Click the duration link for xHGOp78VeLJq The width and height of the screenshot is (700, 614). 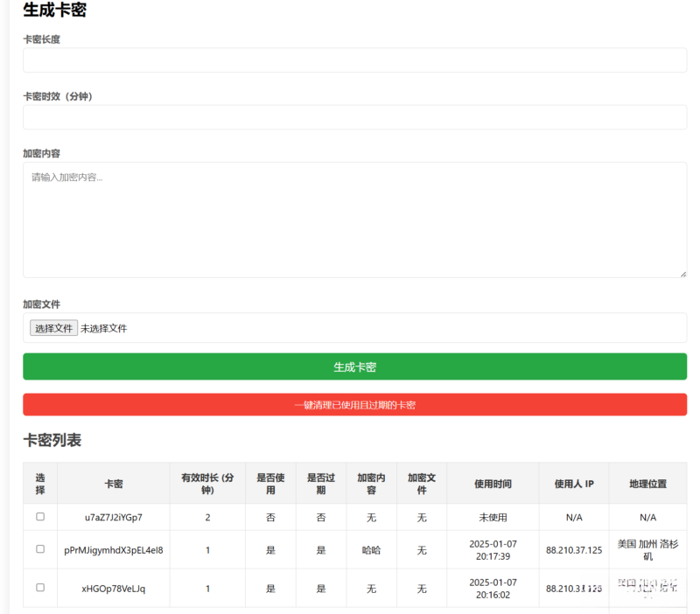click(x=207, y=588)
